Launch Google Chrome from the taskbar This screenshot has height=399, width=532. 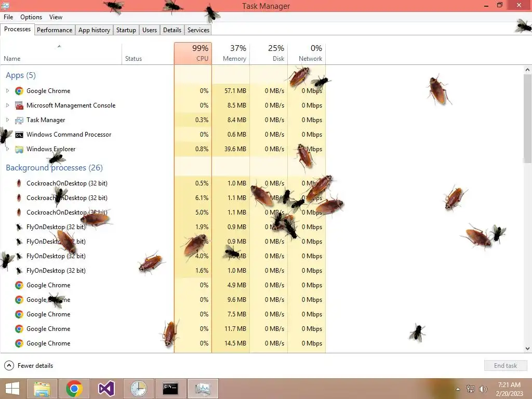pyautogui.click(x=74, y=389)
